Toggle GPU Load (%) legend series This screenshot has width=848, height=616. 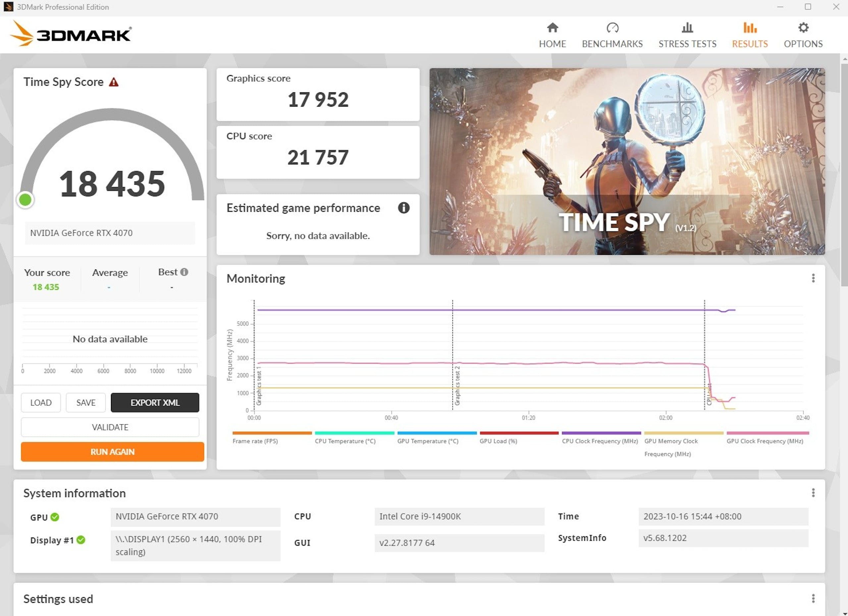tap(499, 441)
